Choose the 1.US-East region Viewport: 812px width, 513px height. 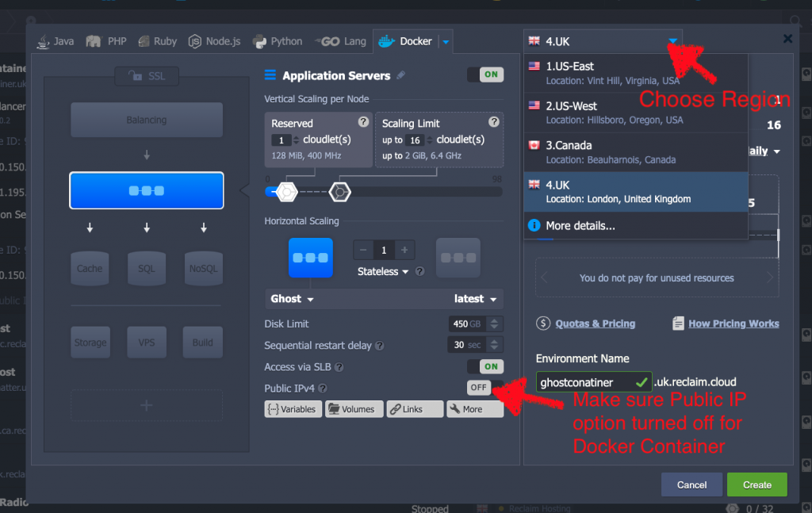[636, 73]
